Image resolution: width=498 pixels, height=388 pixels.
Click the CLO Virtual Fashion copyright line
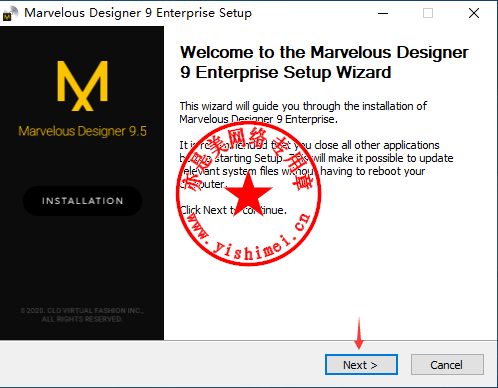(82, 310)
